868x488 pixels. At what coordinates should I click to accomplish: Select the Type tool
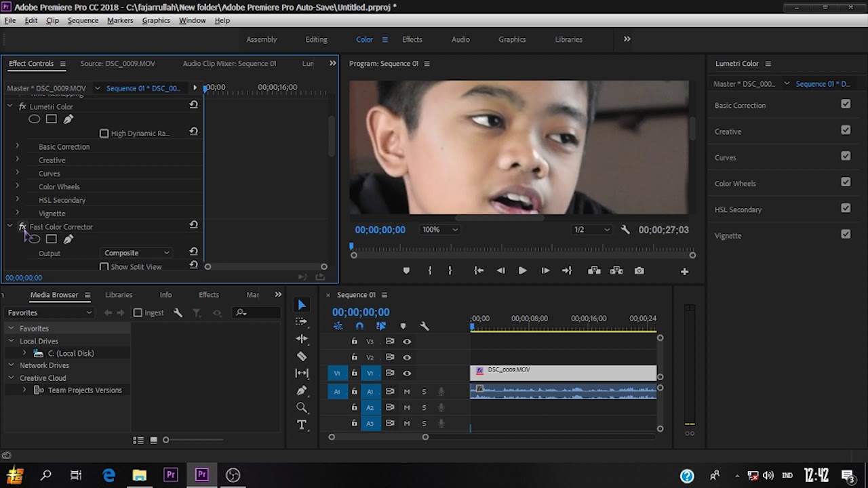302,424
